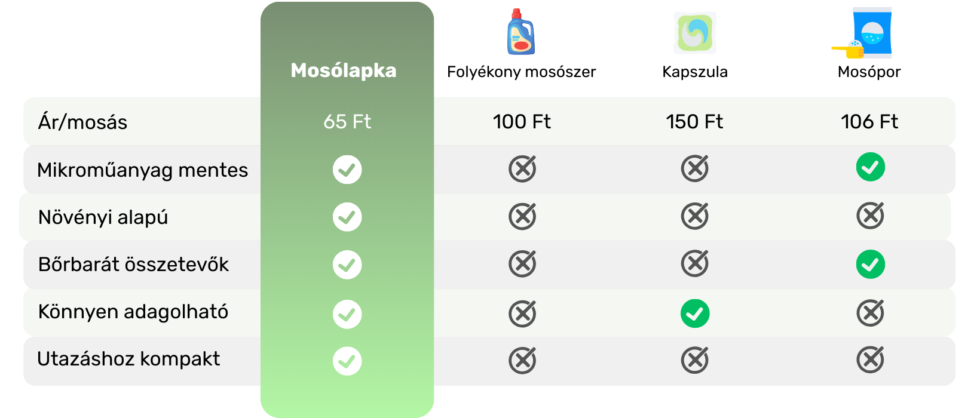Click Folyékony mosószer cross in Könnyen adagolható row

[522, 314]
